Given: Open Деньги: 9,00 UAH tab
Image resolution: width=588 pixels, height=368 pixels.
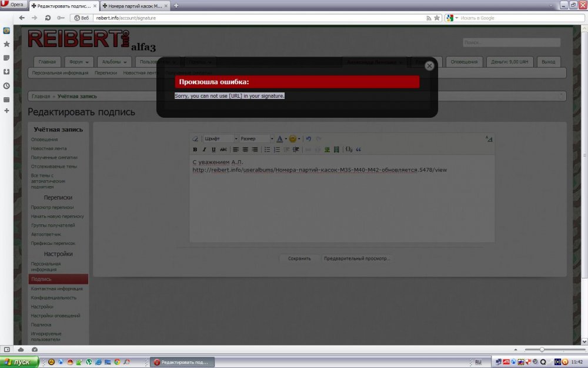Looking at the screenshot, I should 510,62.
